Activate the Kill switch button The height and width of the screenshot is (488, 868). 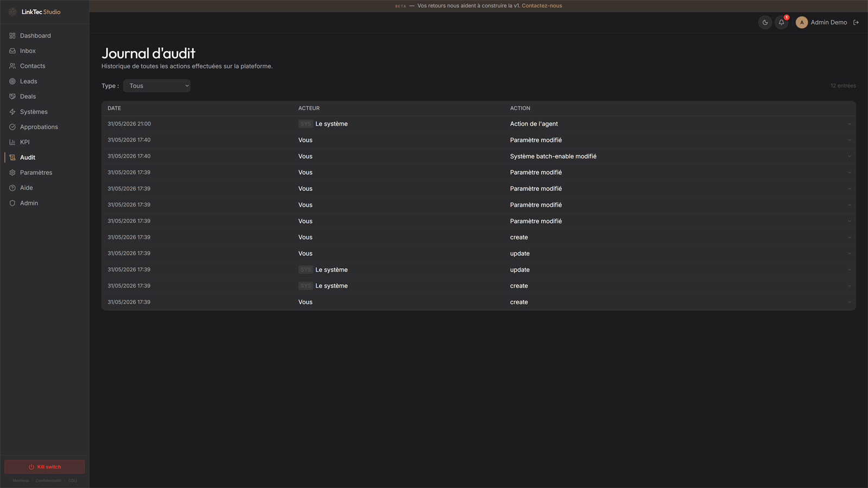coord(44,467)
